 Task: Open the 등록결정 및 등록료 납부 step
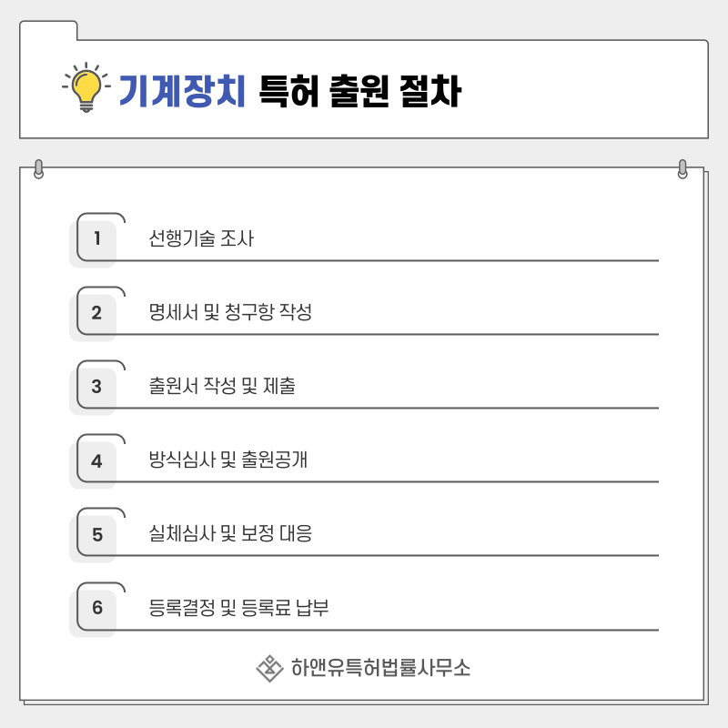[238, 607]
